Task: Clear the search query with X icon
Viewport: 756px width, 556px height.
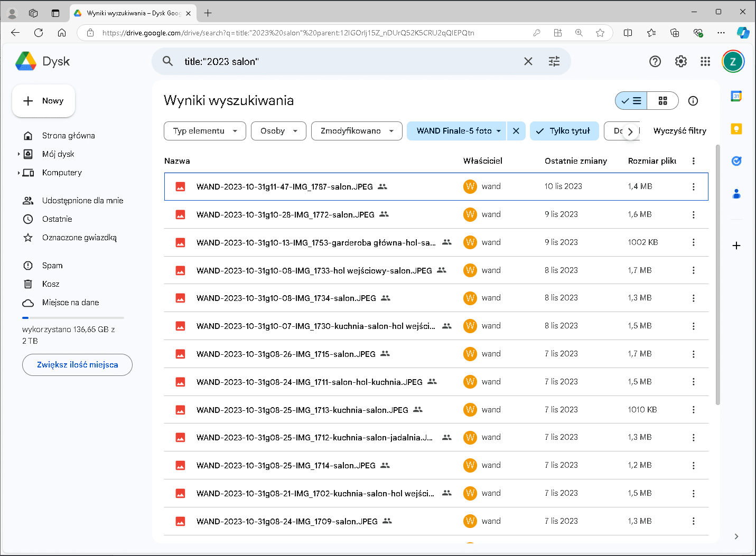Action: tap(528, 61)
